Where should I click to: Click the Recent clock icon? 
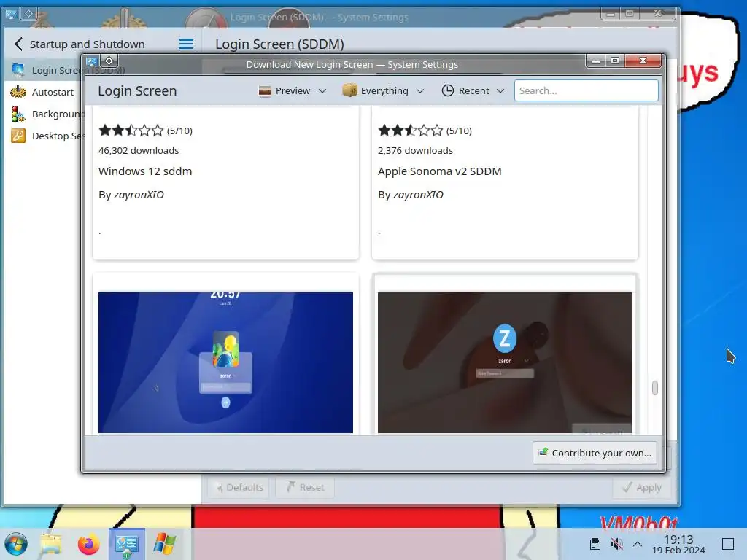coord(447,90)
